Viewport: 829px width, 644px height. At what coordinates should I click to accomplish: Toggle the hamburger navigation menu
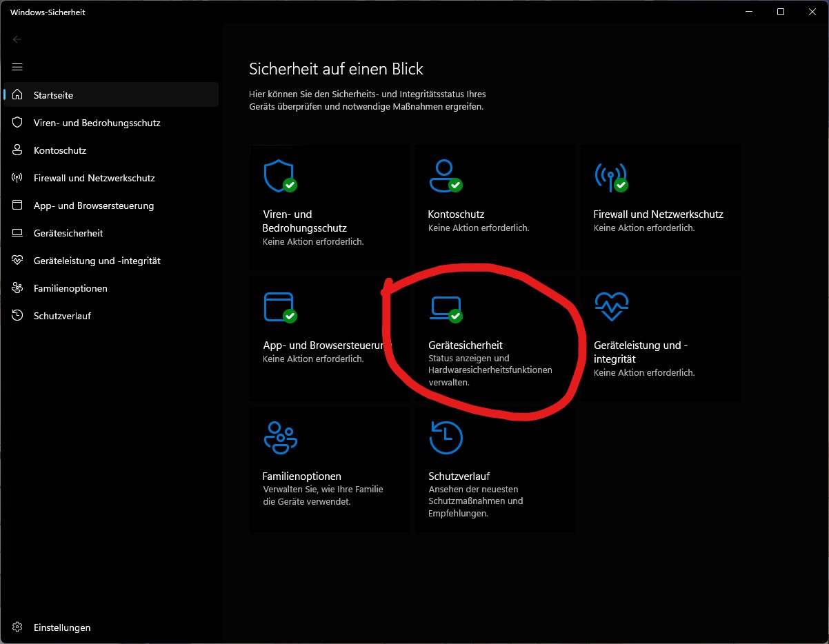pyautogui.click(x=17, y=67)
